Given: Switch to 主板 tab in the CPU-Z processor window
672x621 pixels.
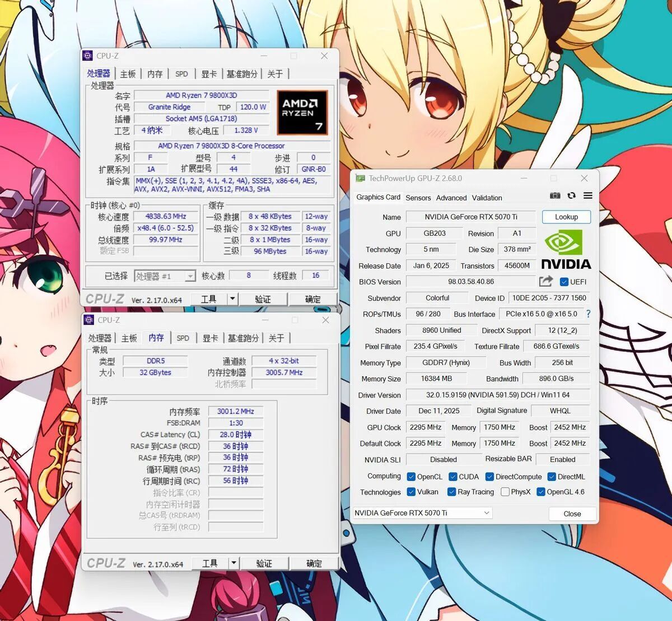Looking at the screenshot, I should point(128,74).
